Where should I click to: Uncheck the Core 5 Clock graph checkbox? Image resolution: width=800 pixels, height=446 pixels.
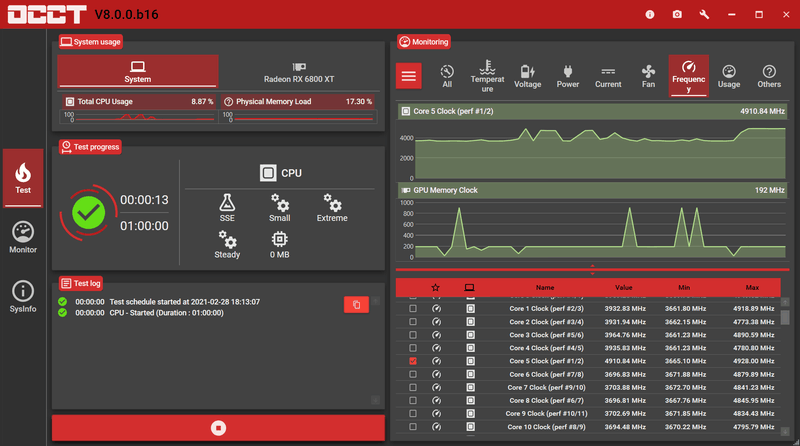[413, 361]
